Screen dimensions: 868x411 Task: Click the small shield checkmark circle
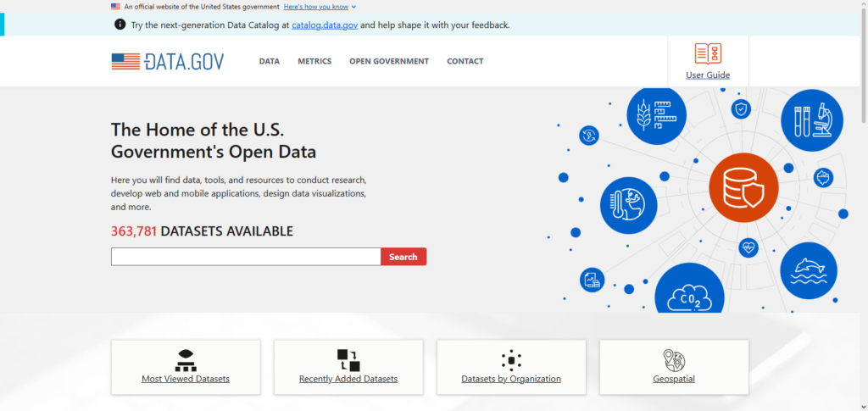pos(741,109)
